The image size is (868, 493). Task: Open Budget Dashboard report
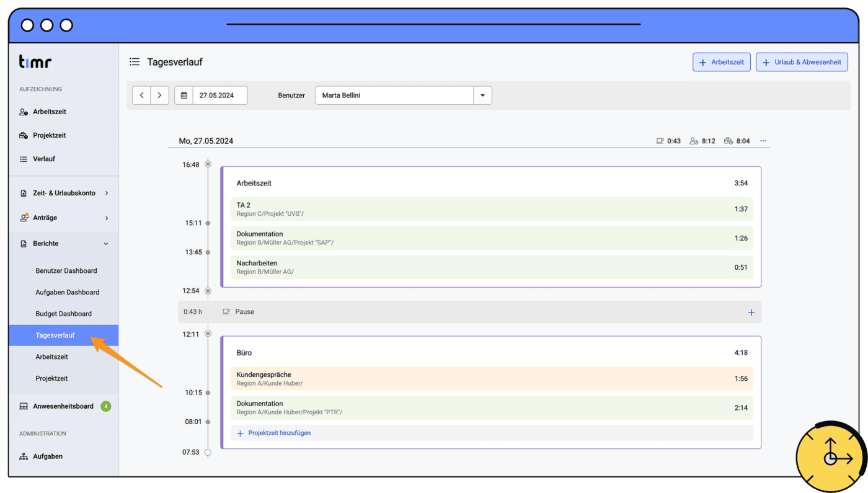click(x=63, y=314)
